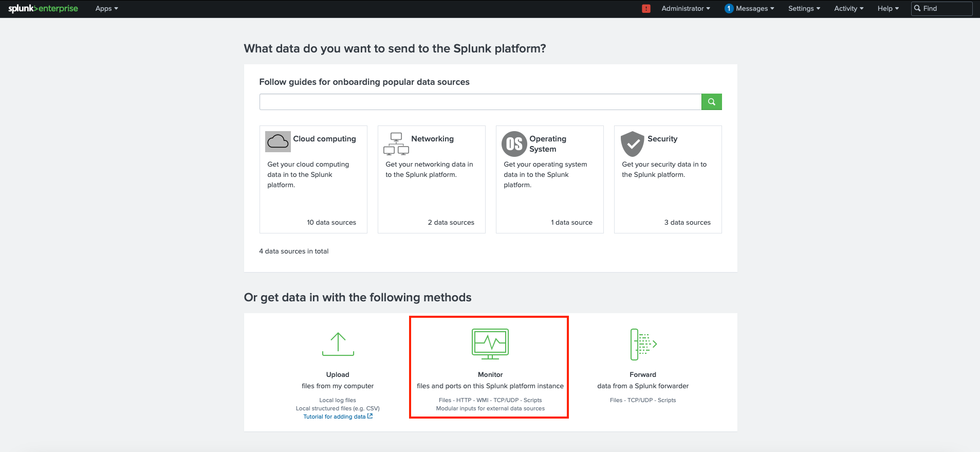980x452 pixels.
Task: Click '1 data source' text
Action: pyautogui.click(x=572, y=223)
